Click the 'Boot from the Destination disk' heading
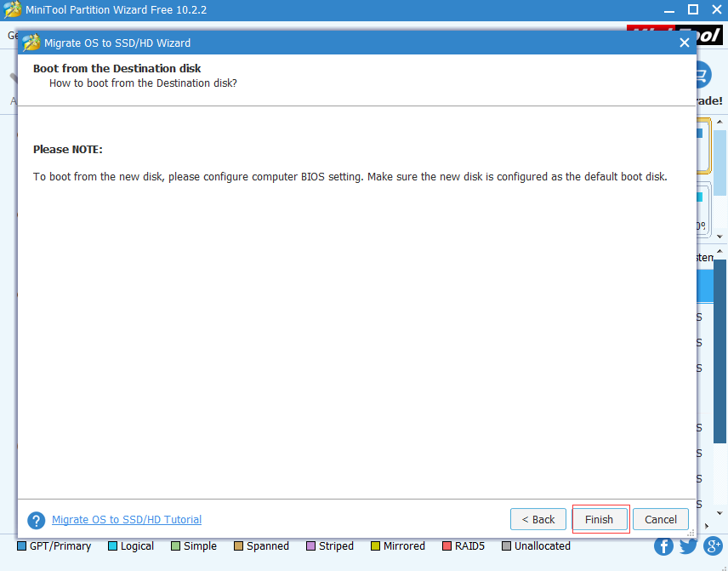The image size is (728, 571). point(117,68)
